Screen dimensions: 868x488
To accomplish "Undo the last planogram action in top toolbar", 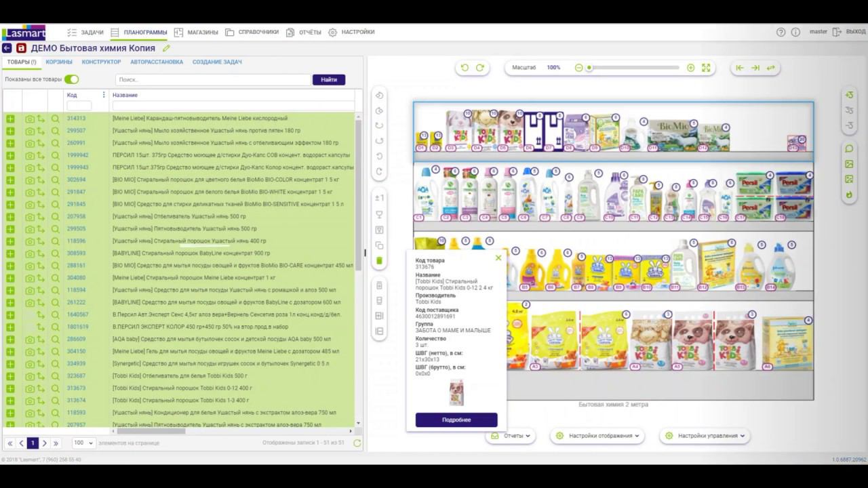I will click(x=465, y=68).
